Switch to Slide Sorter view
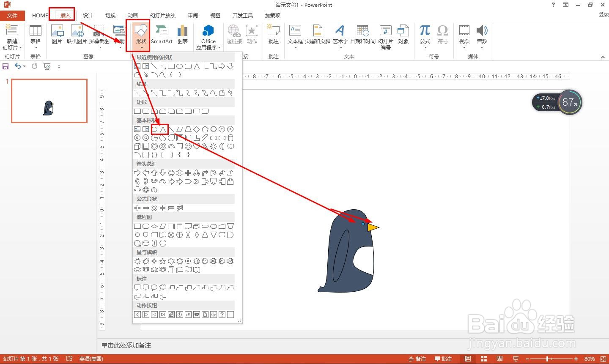609x364 pixels. tap(484, 359)
